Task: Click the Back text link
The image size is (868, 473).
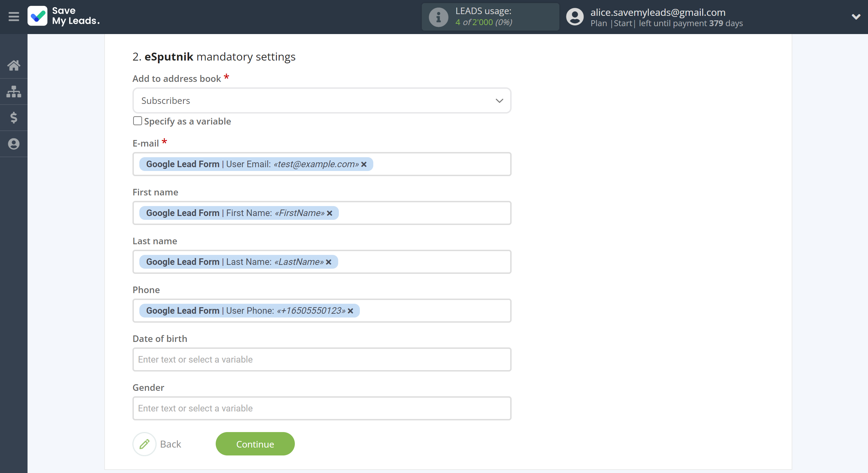Action: (171, 444)
